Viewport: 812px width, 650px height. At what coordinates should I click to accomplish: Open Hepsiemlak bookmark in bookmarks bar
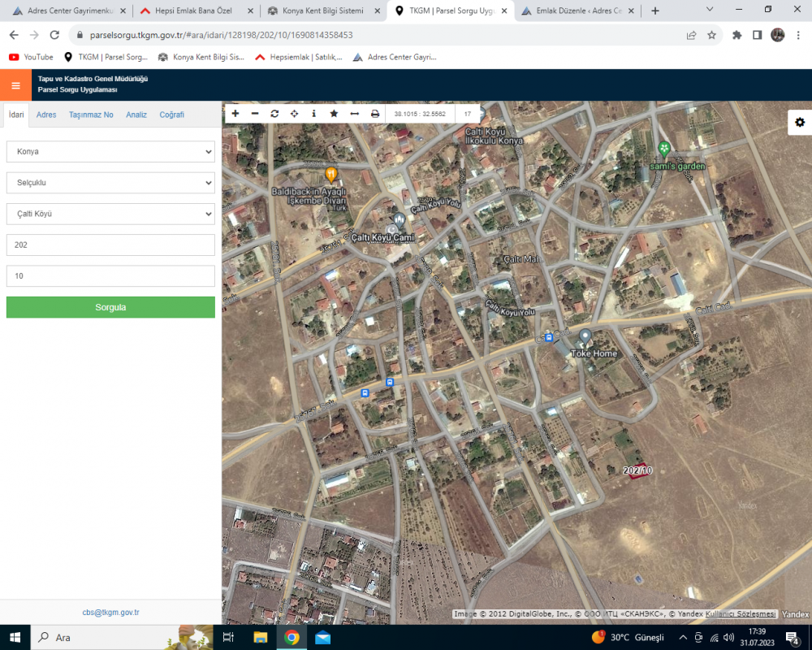point(299,57)
